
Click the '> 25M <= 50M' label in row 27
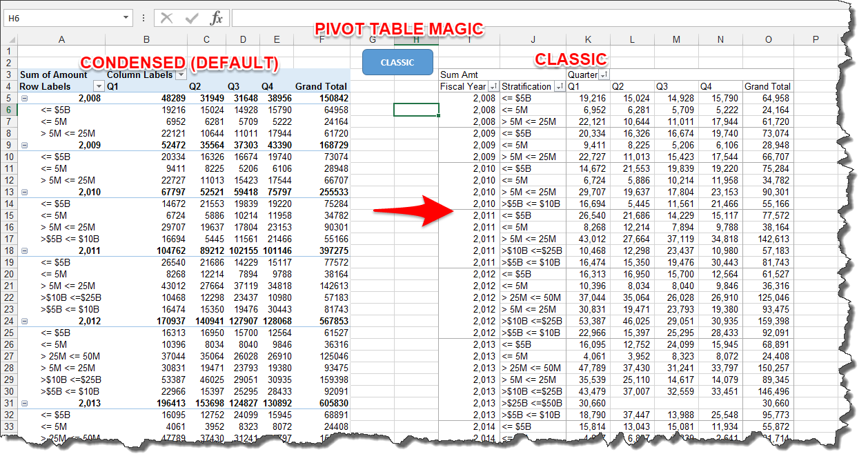click(70, 357)
